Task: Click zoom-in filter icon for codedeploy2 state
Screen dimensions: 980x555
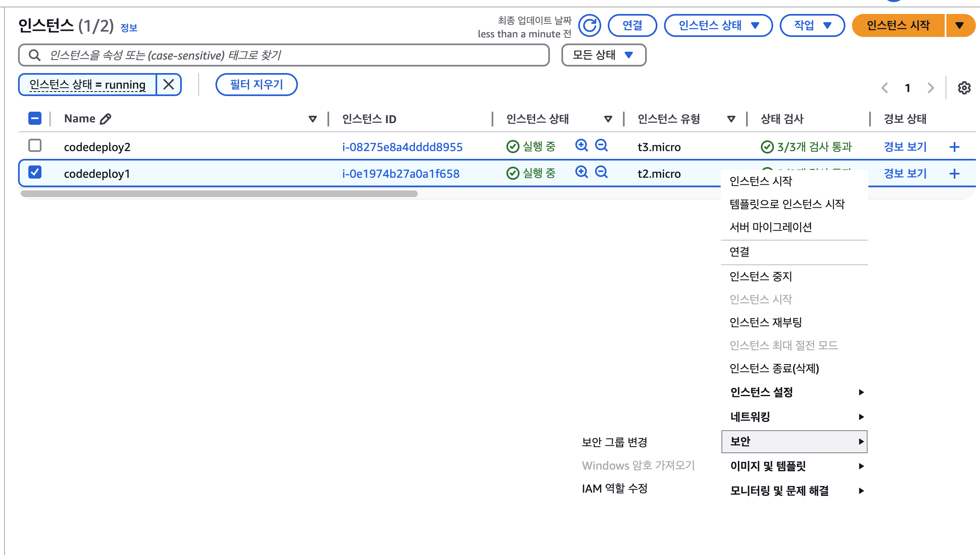Action: [x=582, y=145]
